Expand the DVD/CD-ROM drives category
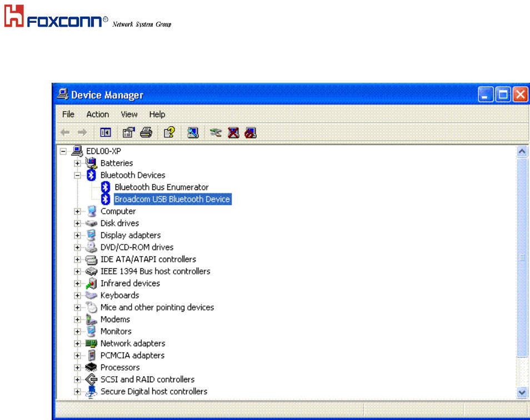Screen dimensions: 530x420 tap(77, 248)
